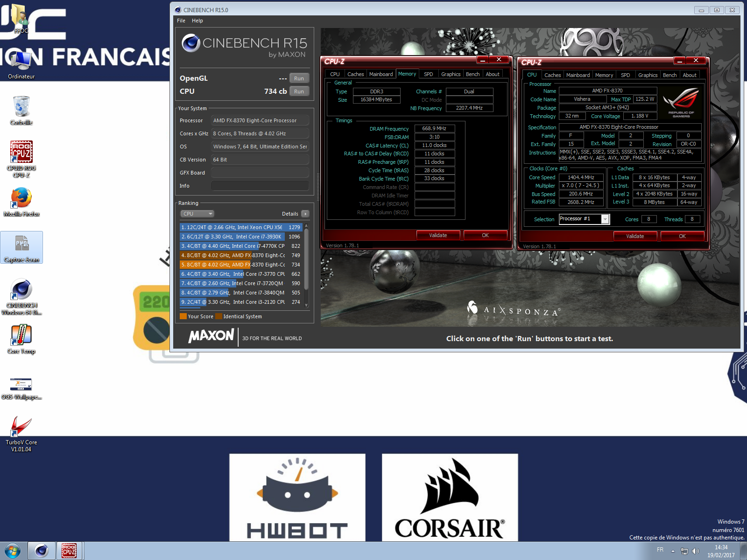Screen dimensions: 747x560
Task: Open the network tray icon
Action: point(684,551)
